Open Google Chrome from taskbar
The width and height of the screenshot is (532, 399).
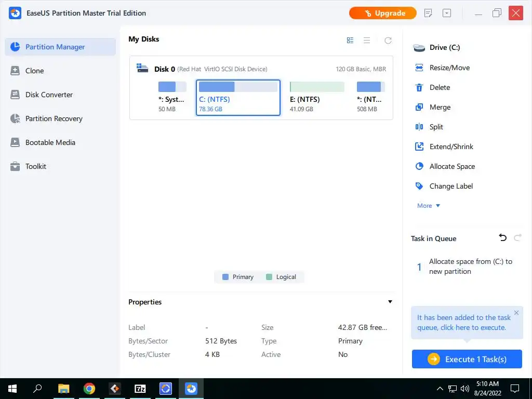click(89, 389)
